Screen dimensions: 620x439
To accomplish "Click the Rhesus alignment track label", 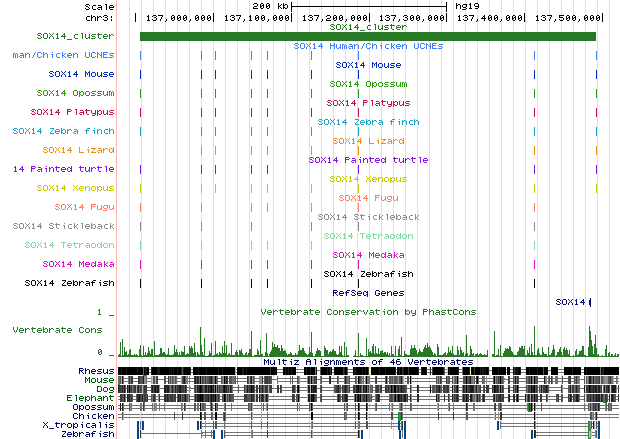I will pyautogui.click(x=96, y=371).
